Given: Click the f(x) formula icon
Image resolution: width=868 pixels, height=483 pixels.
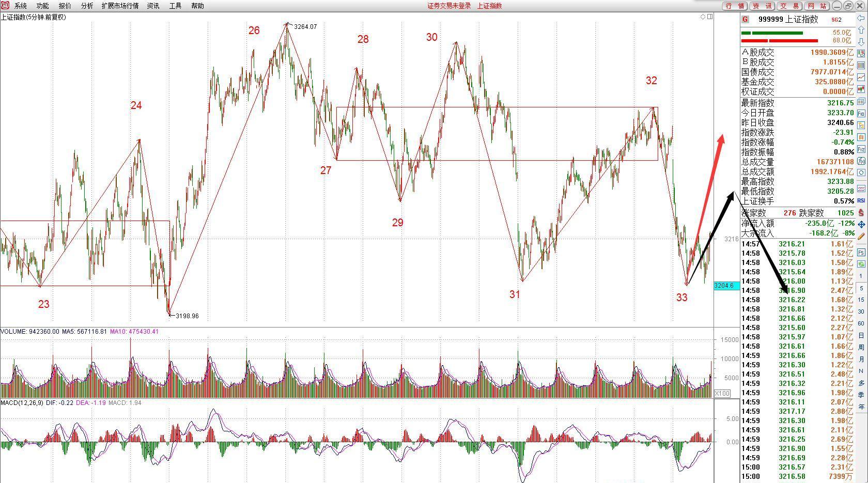Looking at the screenshot, I should 861,161.
